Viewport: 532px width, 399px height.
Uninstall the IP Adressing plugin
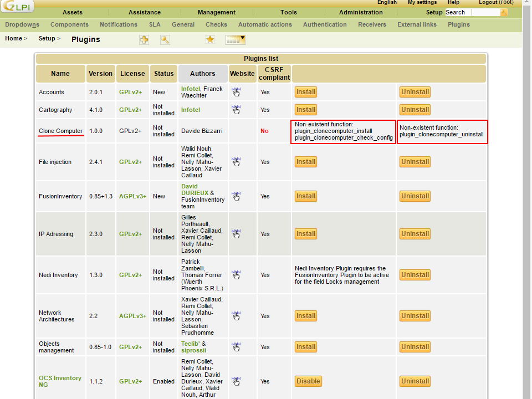point(415,234)
